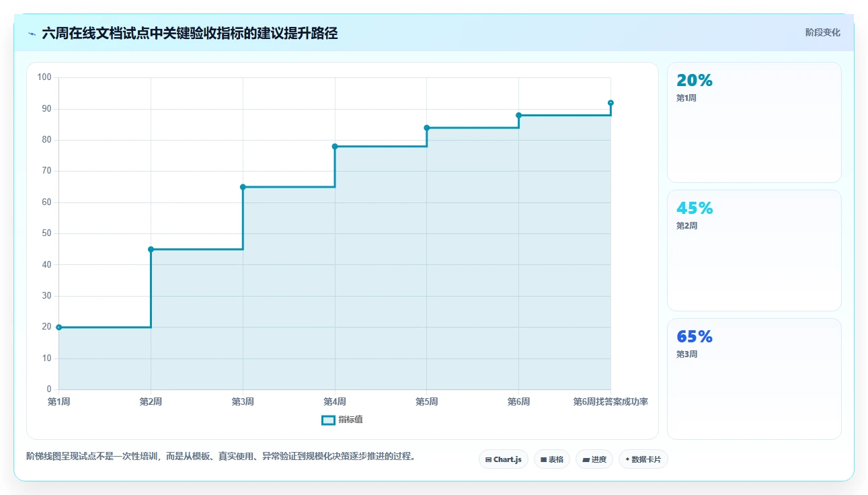Click the lightning icon beside the title
868x495 pixels.
[32, 34]
